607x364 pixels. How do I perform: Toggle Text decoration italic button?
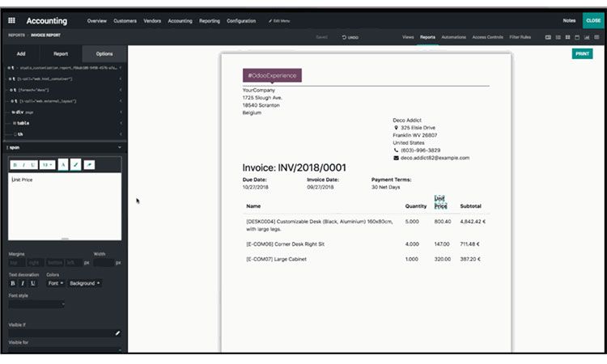click(23, 283)
